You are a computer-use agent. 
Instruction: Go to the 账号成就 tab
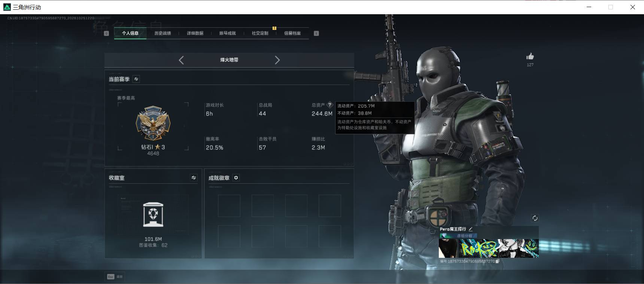pos(228,33)
